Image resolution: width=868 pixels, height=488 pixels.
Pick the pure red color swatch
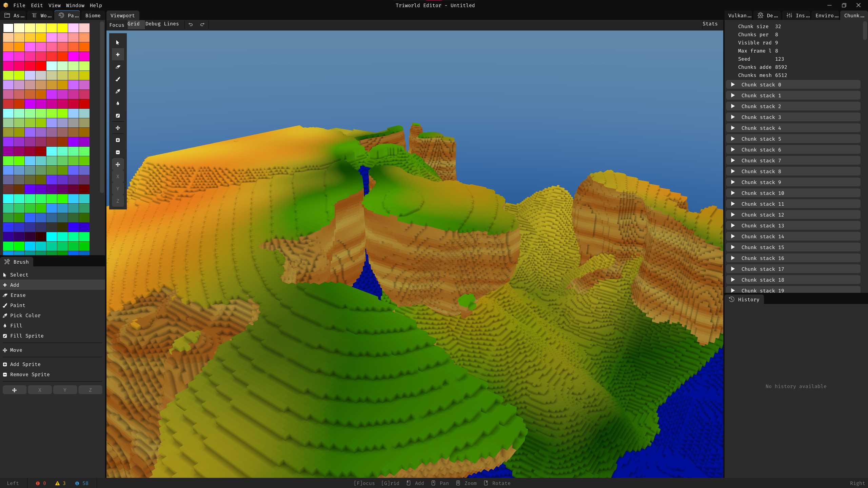click(41, 66)
